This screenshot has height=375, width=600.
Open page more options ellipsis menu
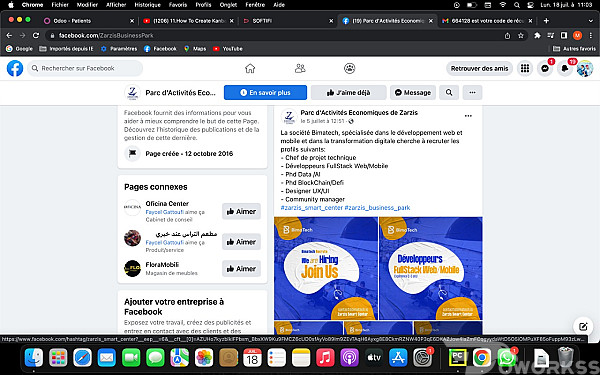pos(472,93)
